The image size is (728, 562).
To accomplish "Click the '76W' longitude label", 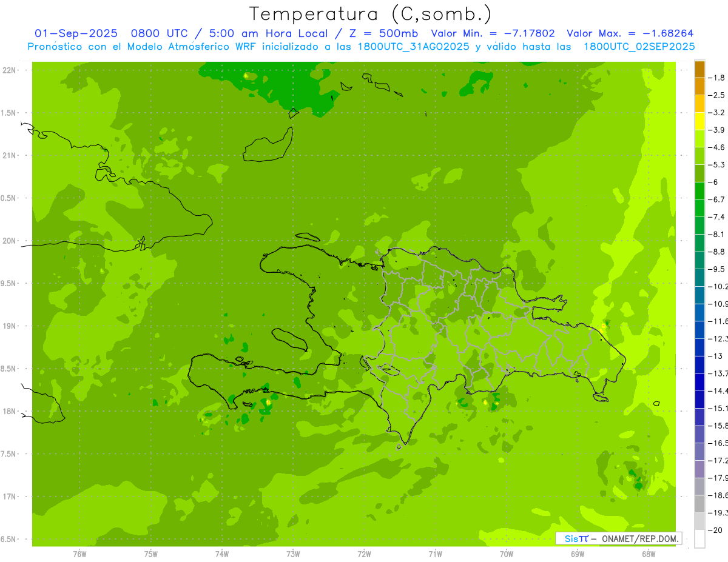I will coord(79,554).
